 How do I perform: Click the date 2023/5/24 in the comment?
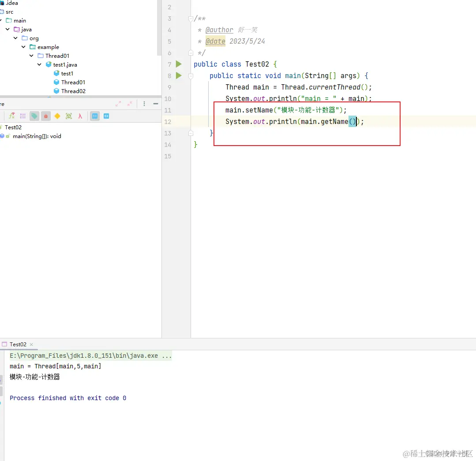[247, 41]
